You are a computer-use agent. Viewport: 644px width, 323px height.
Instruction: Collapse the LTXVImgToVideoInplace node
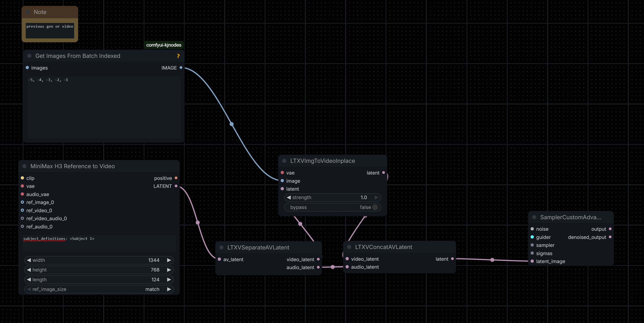[284, 161]
